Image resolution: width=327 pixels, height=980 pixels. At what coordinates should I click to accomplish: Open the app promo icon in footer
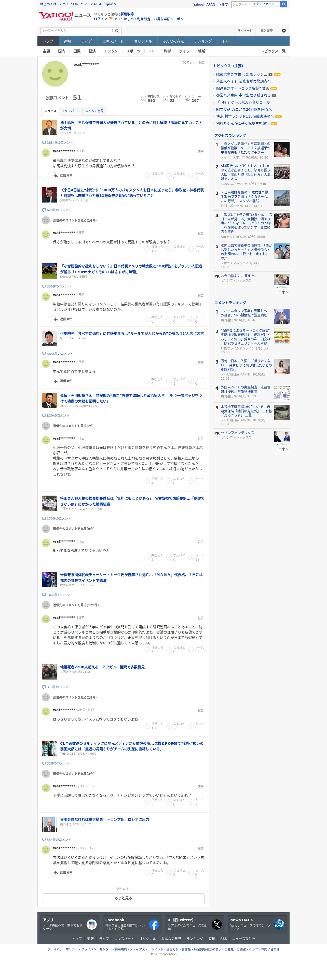[x=91, y=924]
